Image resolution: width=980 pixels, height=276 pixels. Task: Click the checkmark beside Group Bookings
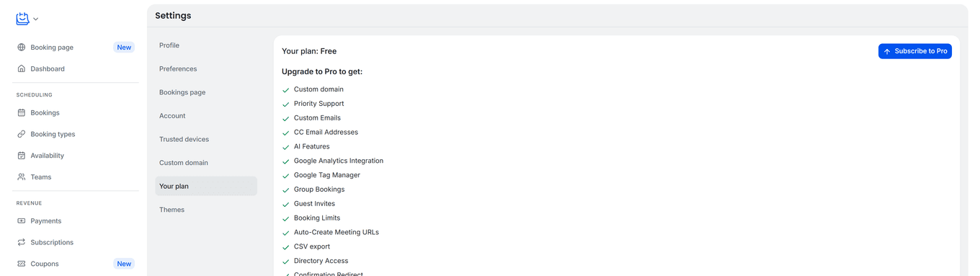point(286,190)
